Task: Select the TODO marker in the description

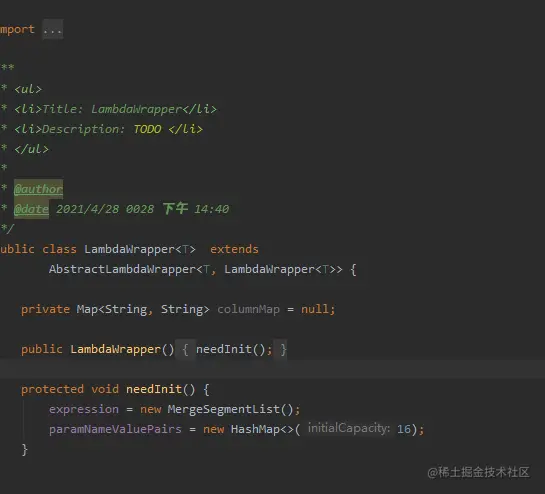Action: 147,129
